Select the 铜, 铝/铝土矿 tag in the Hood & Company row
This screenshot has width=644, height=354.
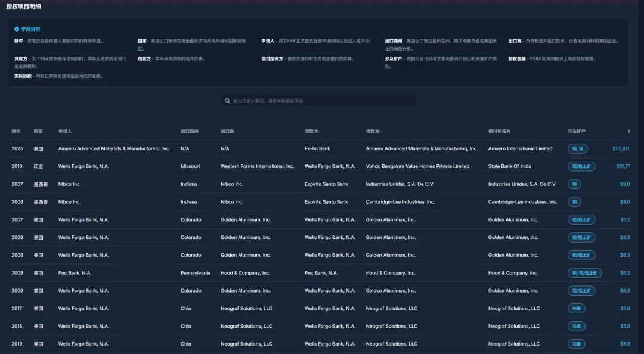click(x=584, y=273)
